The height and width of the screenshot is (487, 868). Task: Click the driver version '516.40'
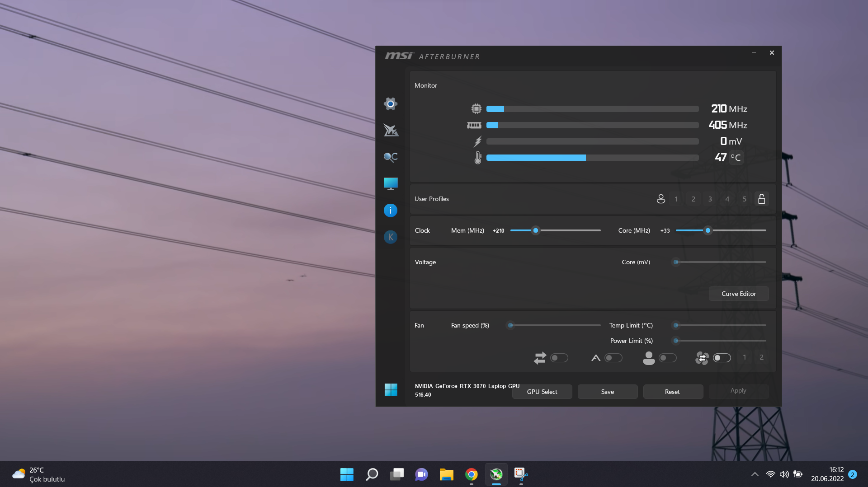point(423,395)
